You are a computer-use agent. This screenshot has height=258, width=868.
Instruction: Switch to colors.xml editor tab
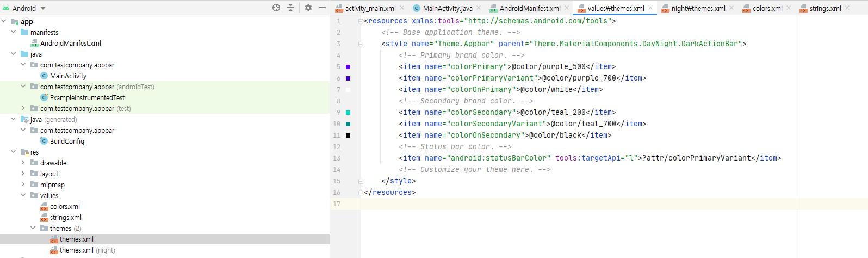pyautogui.click(x=767, y=8)
